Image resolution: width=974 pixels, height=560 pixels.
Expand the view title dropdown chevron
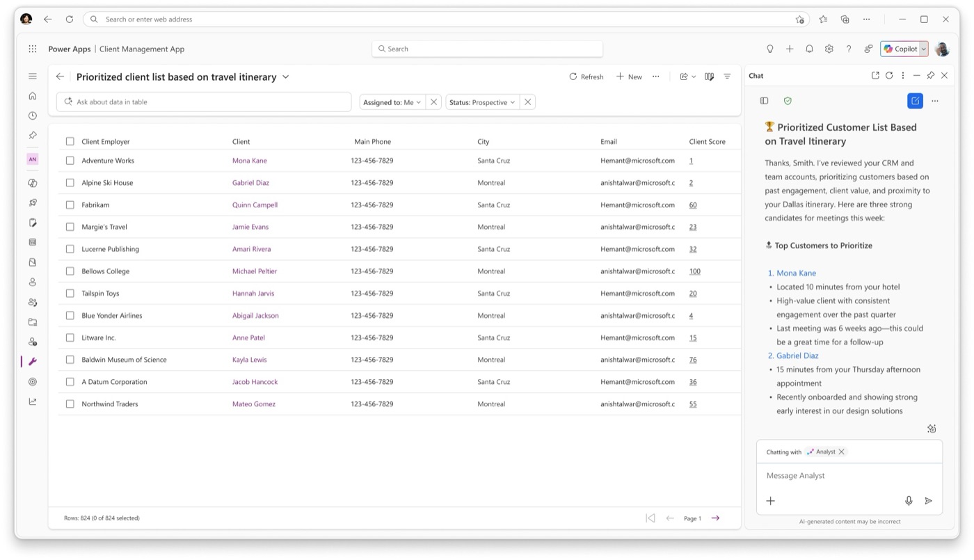click(286, 77)
